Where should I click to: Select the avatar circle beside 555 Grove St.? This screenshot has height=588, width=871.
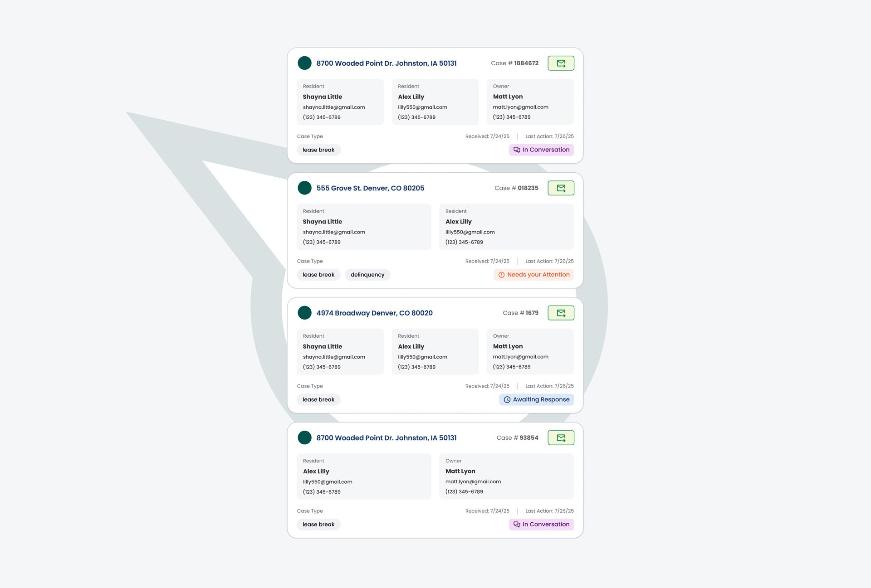[304, 188]
